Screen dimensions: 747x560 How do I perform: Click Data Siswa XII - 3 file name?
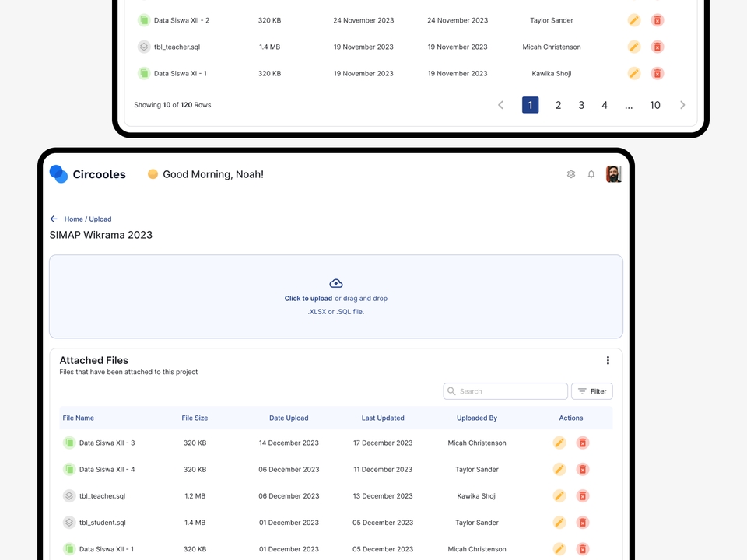pyautogui.click(x=107, y=443)
